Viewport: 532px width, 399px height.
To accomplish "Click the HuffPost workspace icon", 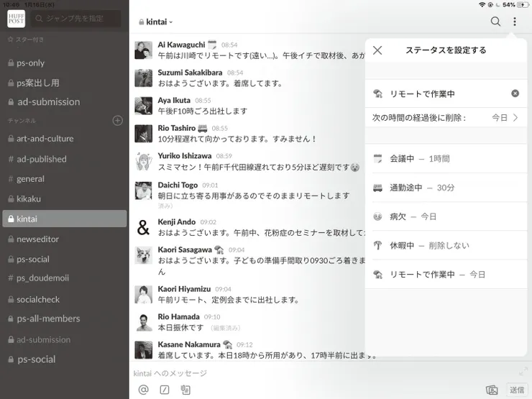I will 16,19.
